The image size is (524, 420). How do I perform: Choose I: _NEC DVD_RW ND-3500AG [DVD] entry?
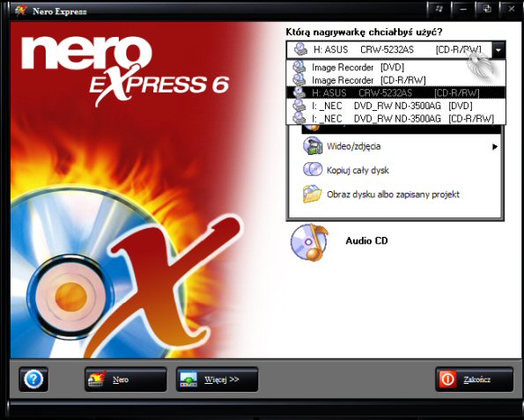coord(396,106)
